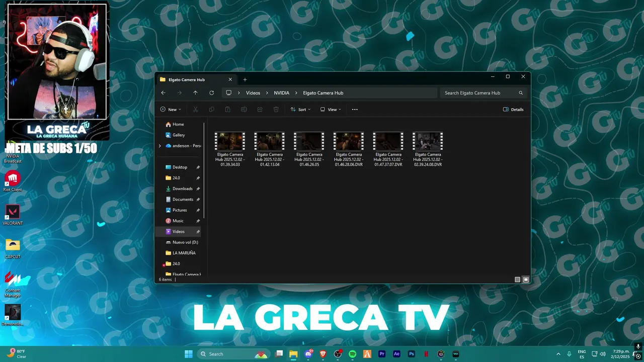
Task: Click the chevron before Videos in breadcrumb
Action: point(239,93)
